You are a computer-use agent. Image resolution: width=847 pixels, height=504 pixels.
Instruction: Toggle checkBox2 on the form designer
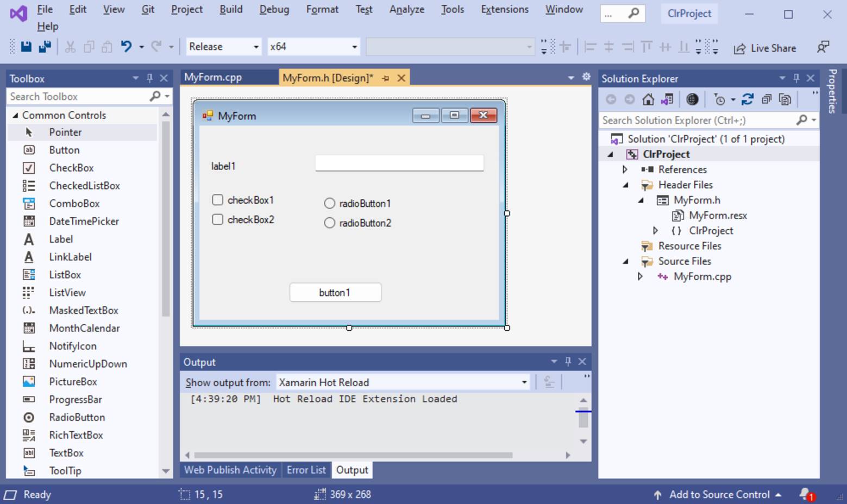217,219
